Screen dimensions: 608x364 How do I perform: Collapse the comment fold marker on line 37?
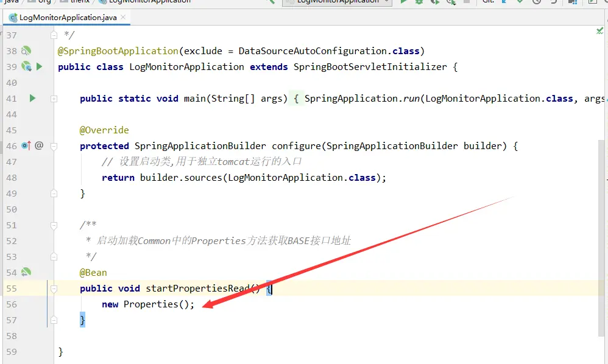point(54,35)
